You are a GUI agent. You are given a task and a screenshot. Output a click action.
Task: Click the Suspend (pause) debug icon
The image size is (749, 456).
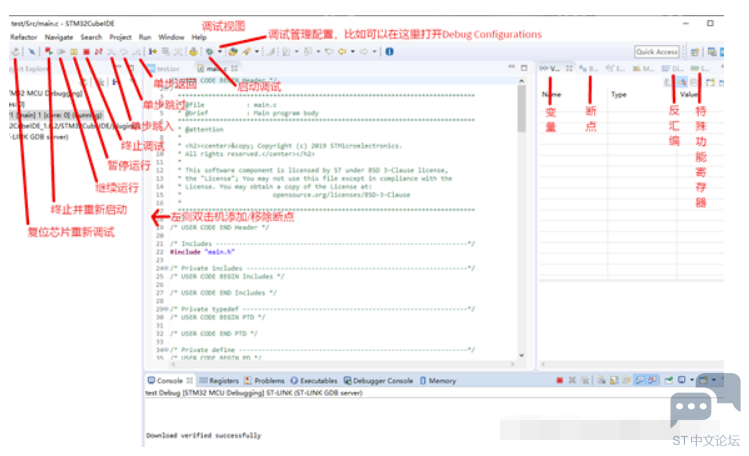tap(74, 52)
